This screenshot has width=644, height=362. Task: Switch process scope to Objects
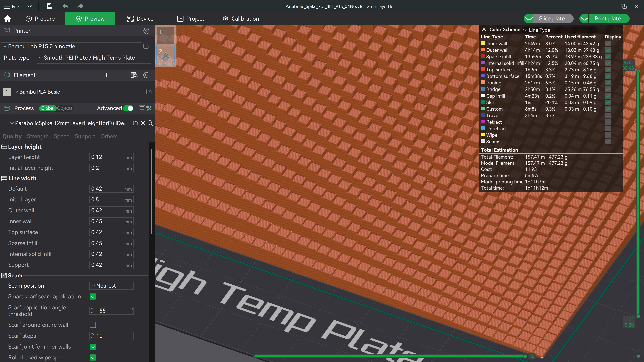click(x=65, y=108)
